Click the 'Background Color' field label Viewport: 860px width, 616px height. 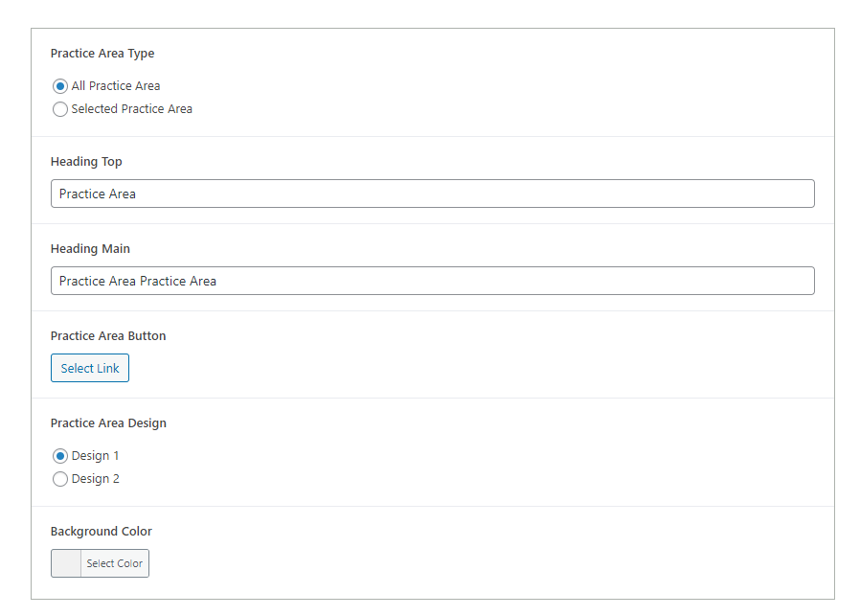point(102,532)
